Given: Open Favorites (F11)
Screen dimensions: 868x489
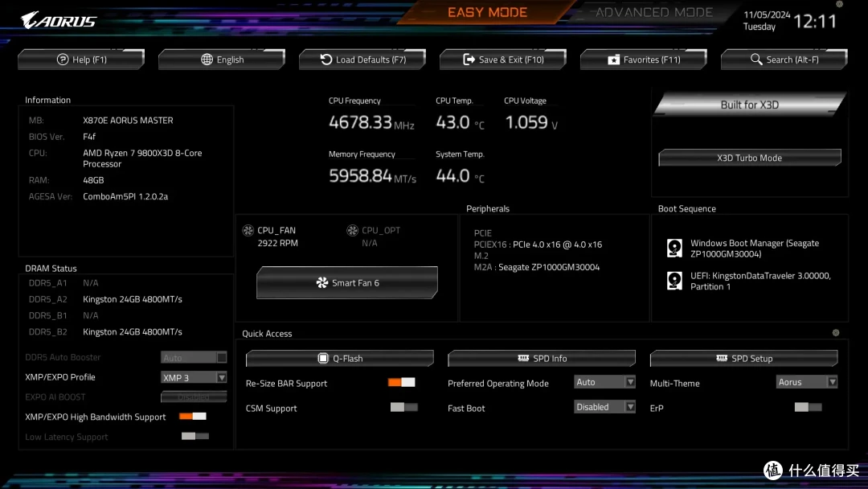Looking at the screenshot, I should point(644,60).
